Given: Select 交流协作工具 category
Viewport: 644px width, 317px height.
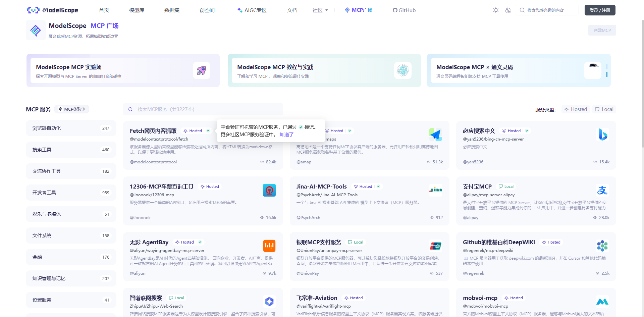Looking at the screenshot, I should click(x=71, y=171).
